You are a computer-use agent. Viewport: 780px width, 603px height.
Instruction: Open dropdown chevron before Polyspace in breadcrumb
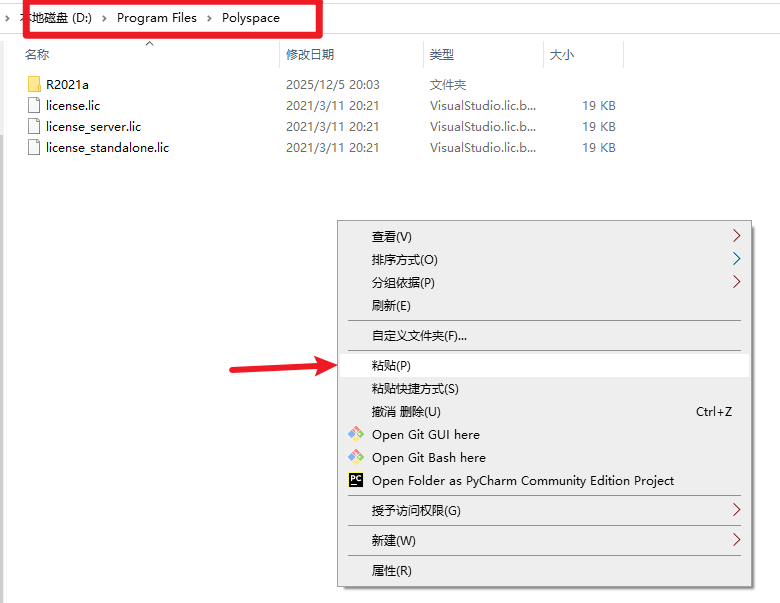(209, 18)
